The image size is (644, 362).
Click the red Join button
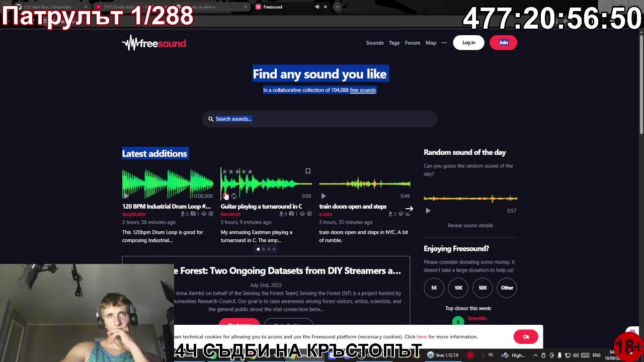click(x=503, y=43)
